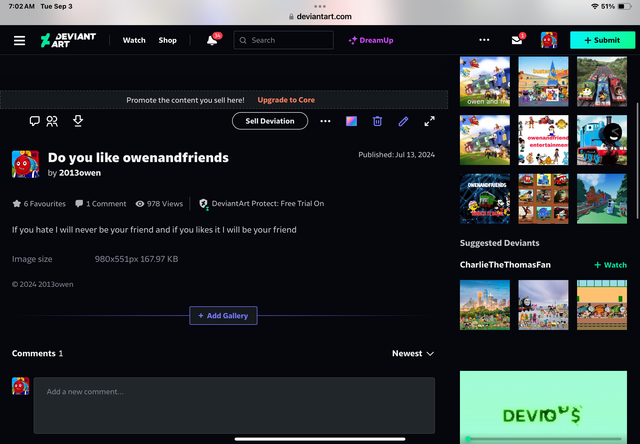Watch CharlieTheThomasFan
Screen dimensions: 640x444
pyautogui.click(x=610, y=265)
